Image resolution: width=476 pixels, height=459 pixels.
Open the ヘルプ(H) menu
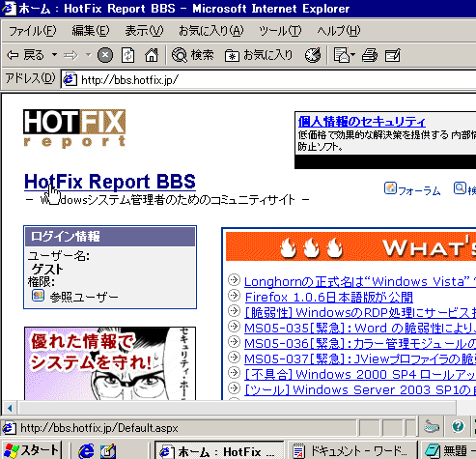pos(339,31)
